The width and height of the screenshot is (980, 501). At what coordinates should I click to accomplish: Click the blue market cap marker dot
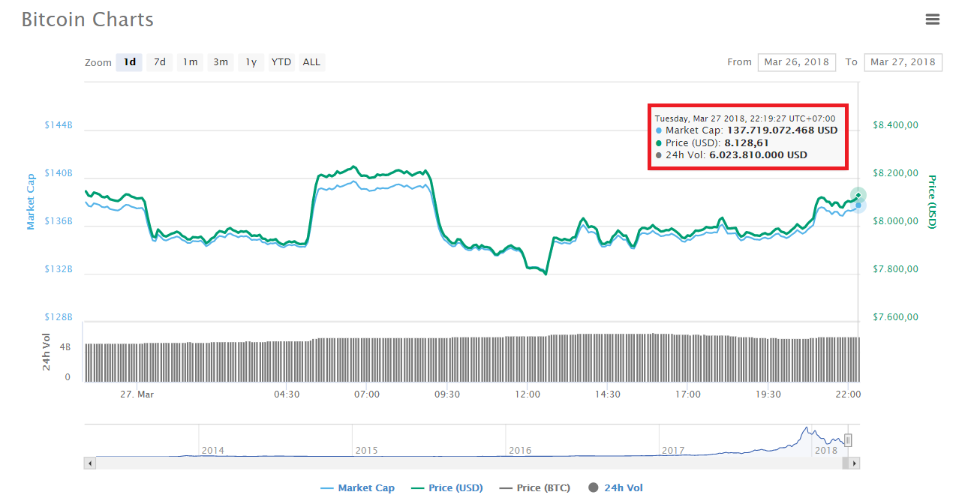pyautogui.click(x=858, y=205)
